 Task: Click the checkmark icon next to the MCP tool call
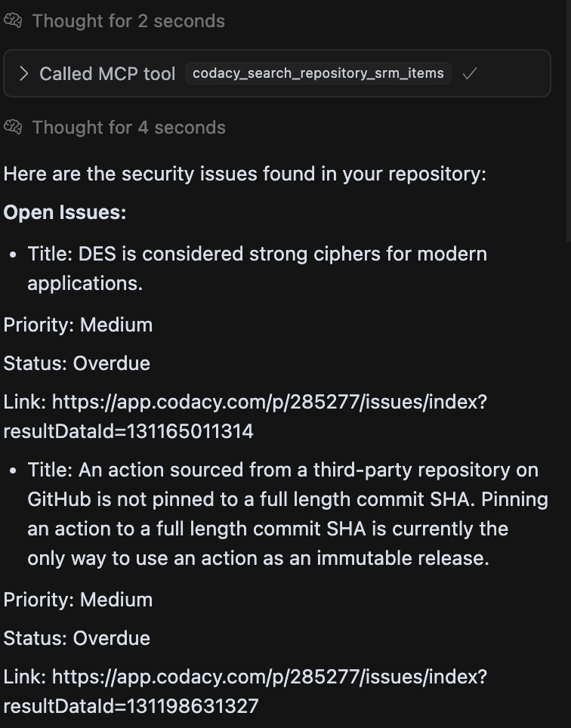(x=470, y=73)
